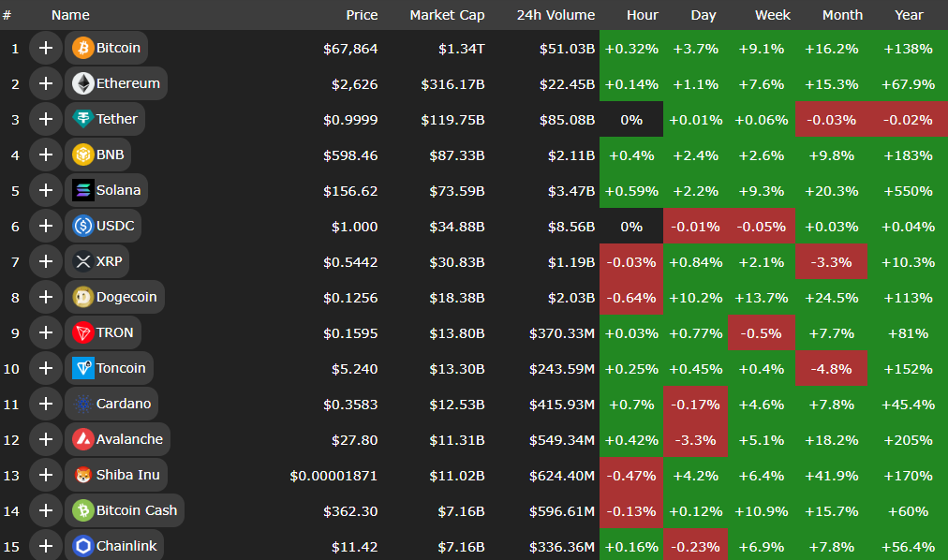Viewport: 948px width, 560px height.
Task: Click the Toncoin price value $5.240
Action: (x=354, y=368)
